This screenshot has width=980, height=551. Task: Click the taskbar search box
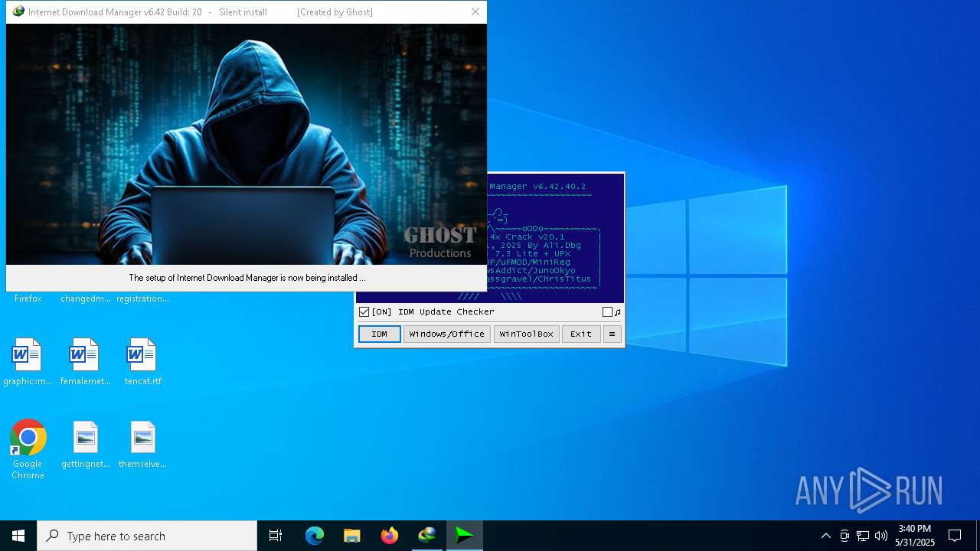click(147, 536)
